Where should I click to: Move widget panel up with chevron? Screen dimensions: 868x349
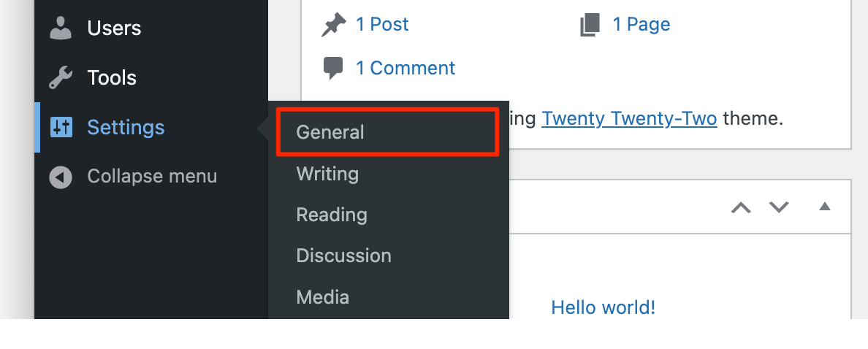[x=741, y=207]
